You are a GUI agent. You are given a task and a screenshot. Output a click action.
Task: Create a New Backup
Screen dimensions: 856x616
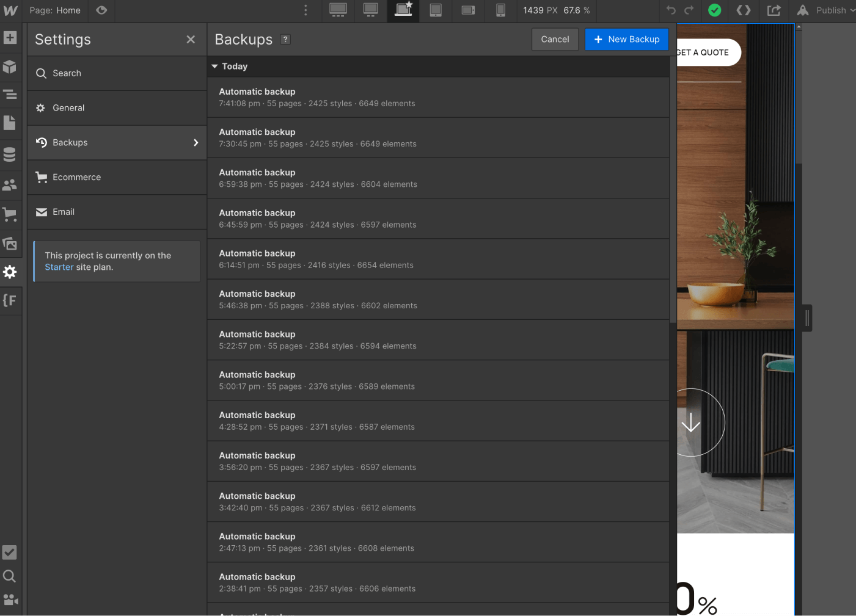click(626, 39)
